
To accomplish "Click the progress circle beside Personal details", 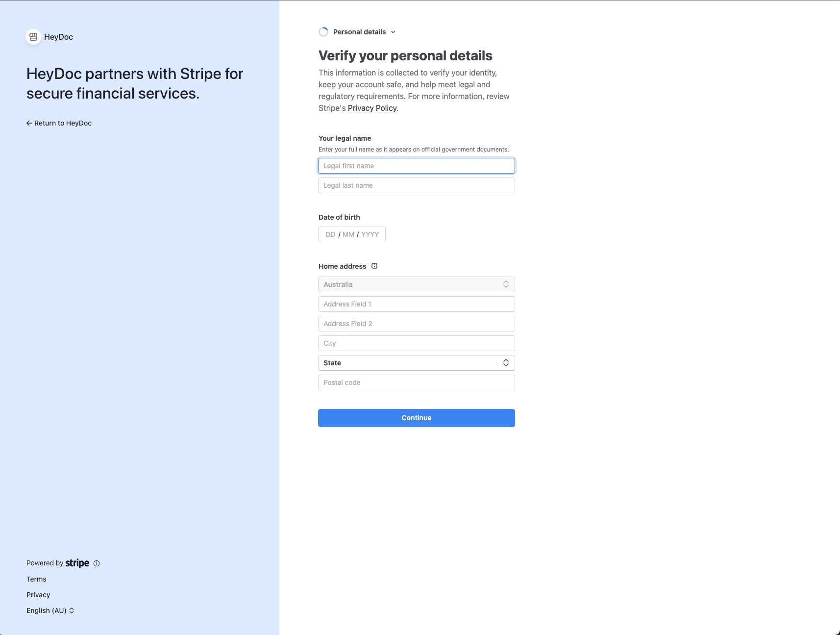I will (x=323, y=31).
